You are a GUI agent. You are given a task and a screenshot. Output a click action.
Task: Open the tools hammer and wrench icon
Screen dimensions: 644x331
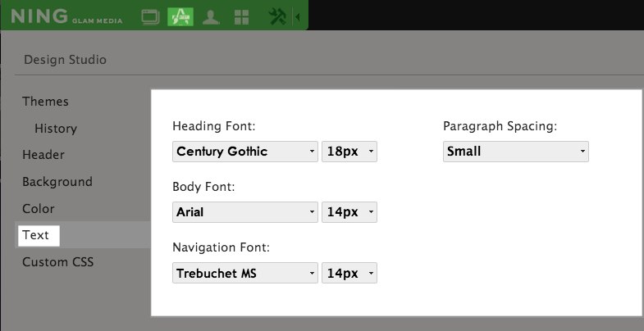point(277,17)
